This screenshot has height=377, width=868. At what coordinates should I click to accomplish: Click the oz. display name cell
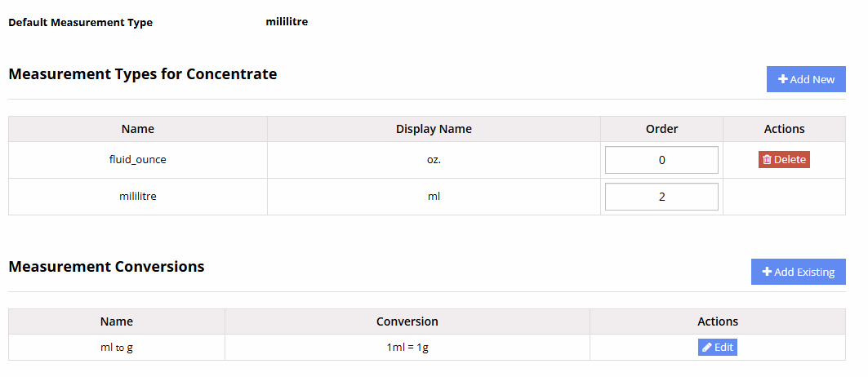pyautogui.click(x=434, y=160)
